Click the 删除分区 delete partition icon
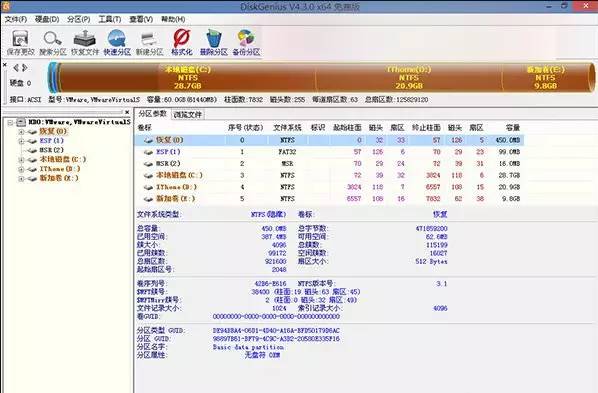 coord(214,42)
